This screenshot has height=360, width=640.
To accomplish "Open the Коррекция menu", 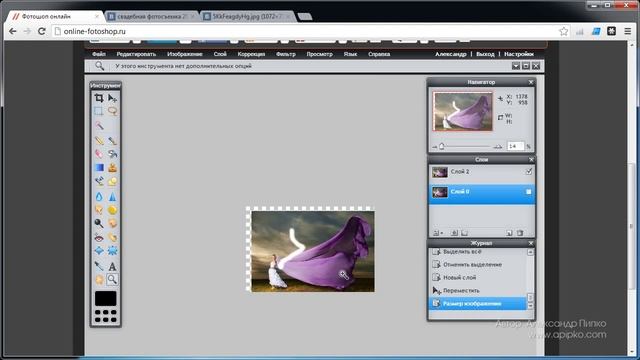I will [251, 54].
